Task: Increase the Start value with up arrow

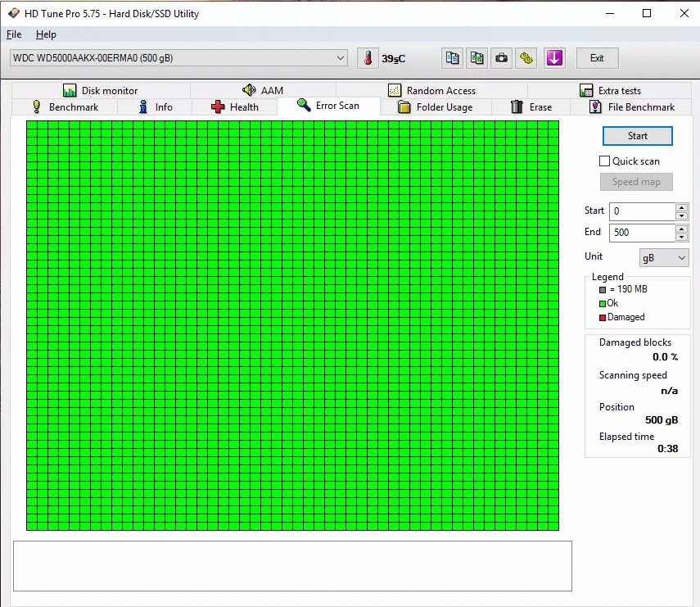Action: pos(681,207)
